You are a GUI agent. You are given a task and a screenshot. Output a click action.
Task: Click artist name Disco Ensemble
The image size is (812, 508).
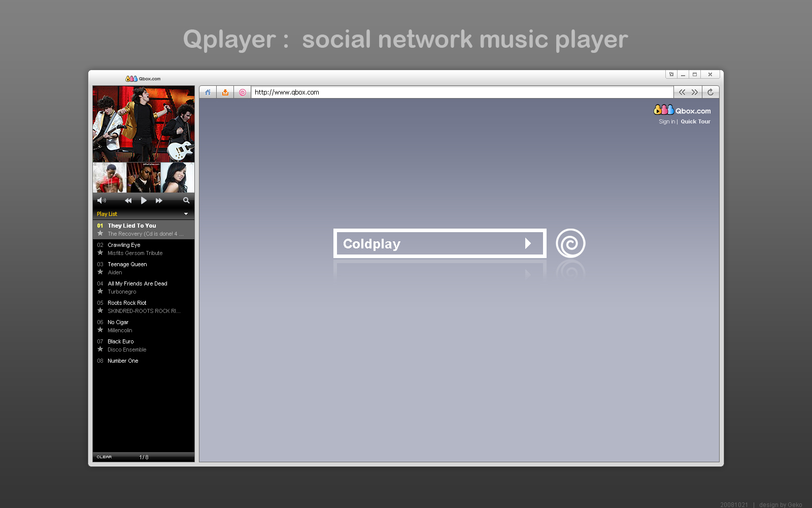click(x=127, y=350)
